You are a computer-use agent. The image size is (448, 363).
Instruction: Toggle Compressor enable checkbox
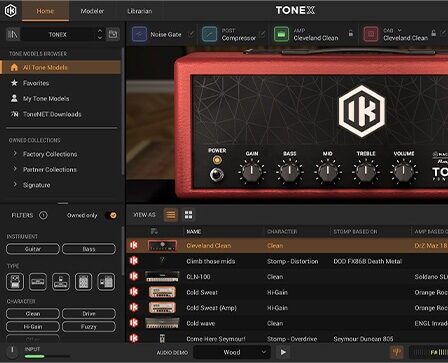point(262,34)
